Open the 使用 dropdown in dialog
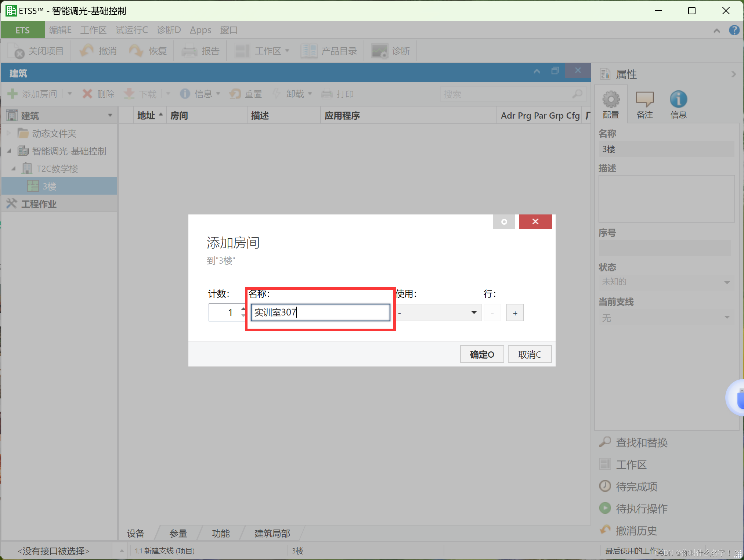Image resolution: width=744 pixels, height=560 pixels. (x=474, y=312)
